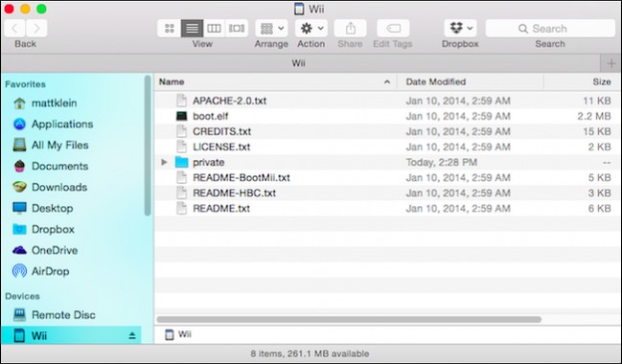The width and height of the screenshot is (622, 364).
Task: Sort by Date Modified column
Action: coord(470,82)
